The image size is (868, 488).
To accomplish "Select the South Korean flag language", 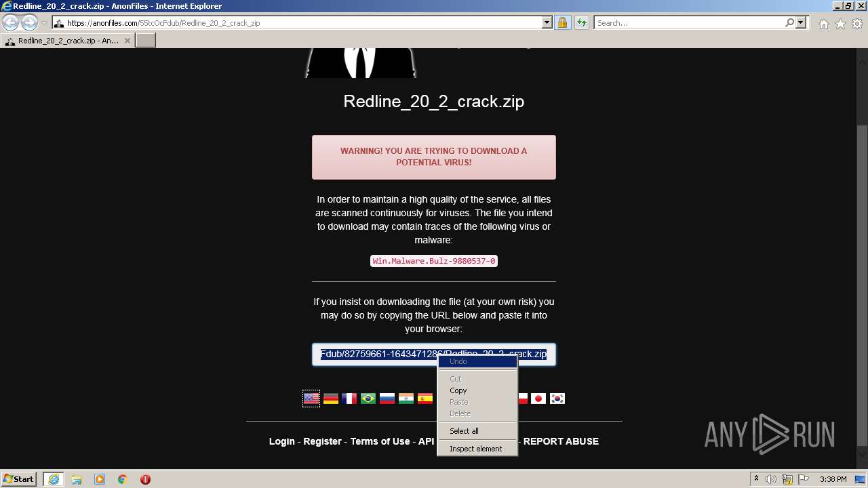I will (x=557, y=399).
